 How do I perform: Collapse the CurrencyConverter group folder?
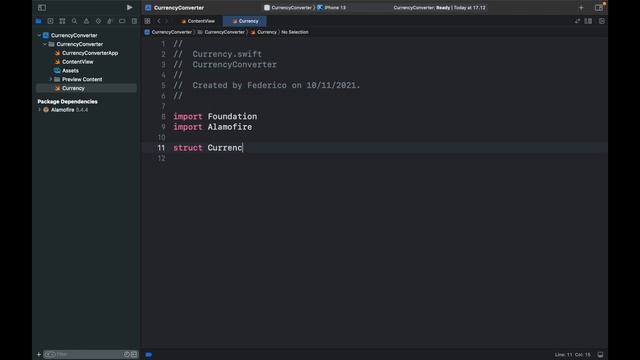45,44
